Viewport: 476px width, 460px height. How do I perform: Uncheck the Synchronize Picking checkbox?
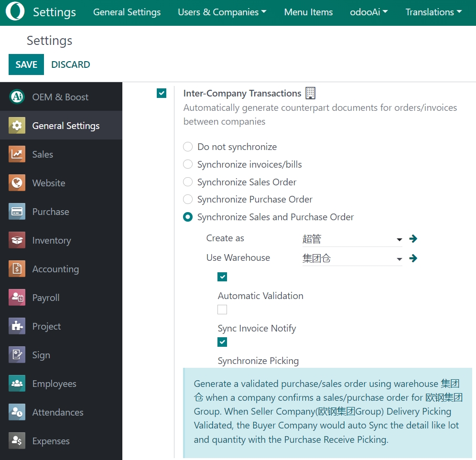coord(222,342)
